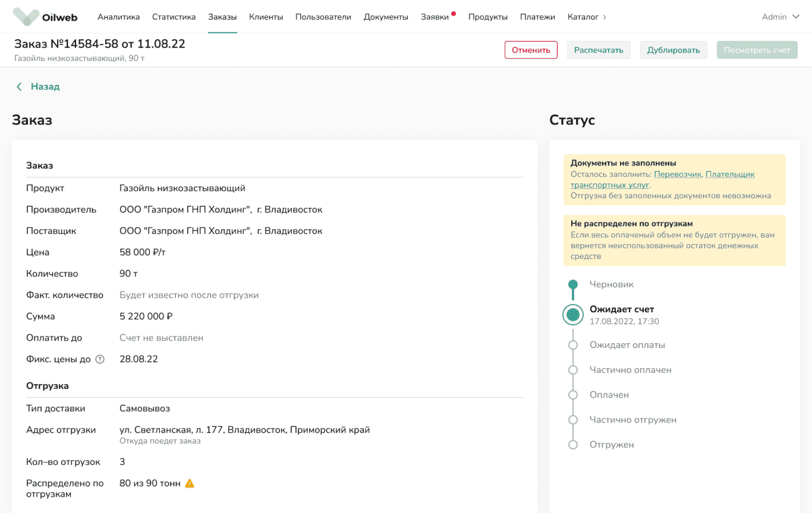Click the Отгрузка section heading
The image size is (812, 513).
47,386
